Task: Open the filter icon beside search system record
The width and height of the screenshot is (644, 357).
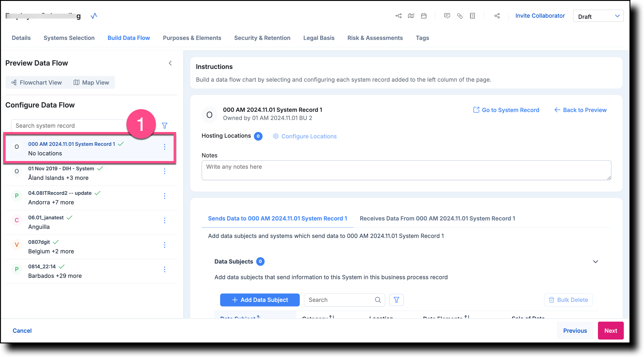Action: click(165, 126)
